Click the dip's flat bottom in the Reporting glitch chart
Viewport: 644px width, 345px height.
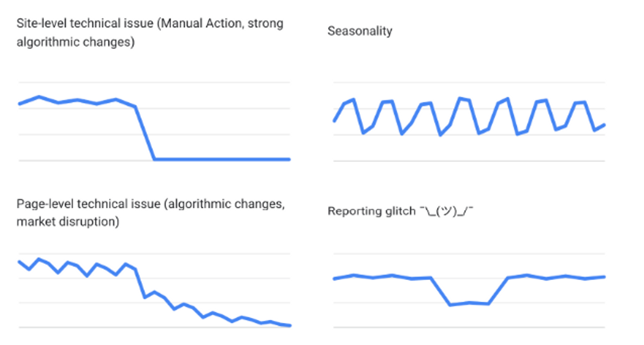click(x=469, y=303)
